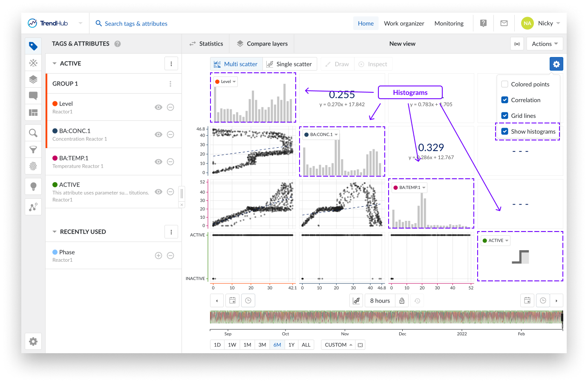Open the fingerprint sidebar icon
The height and width of the screenshot is (383, 588).
click(x=33, y=166)
